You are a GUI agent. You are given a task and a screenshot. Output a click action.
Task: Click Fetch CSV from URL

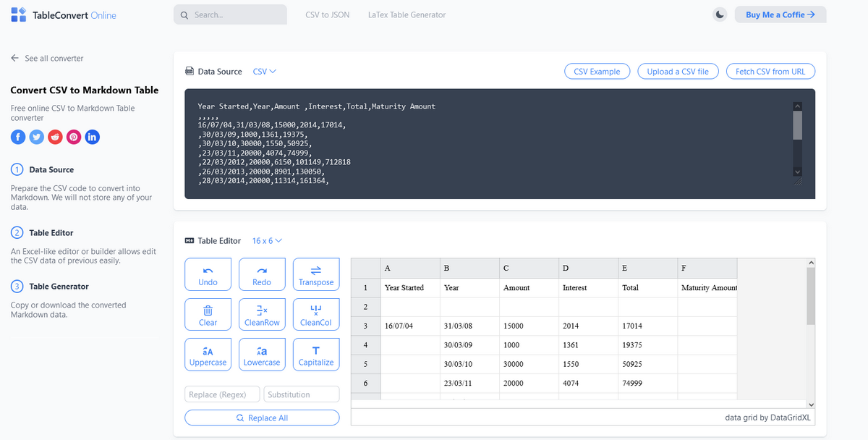tap(770, 71)
